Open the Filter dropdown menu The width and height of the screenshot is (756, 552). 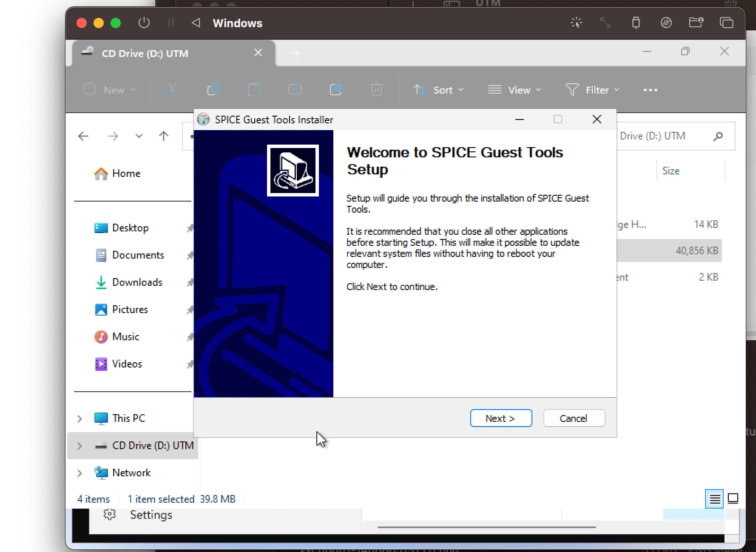click(592, 90)
